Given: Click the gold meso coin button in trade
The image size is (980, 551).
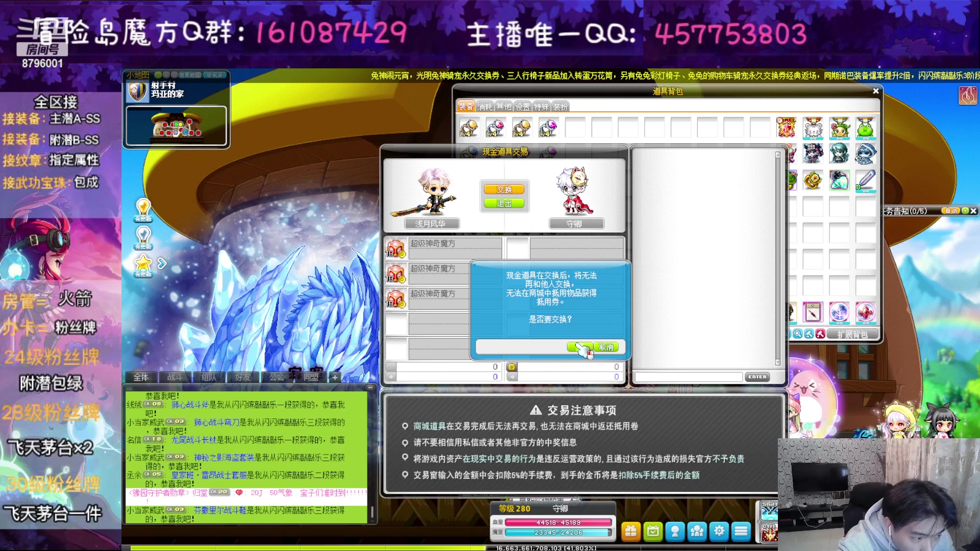Looking at the screenshot, I should click(511, 367).
